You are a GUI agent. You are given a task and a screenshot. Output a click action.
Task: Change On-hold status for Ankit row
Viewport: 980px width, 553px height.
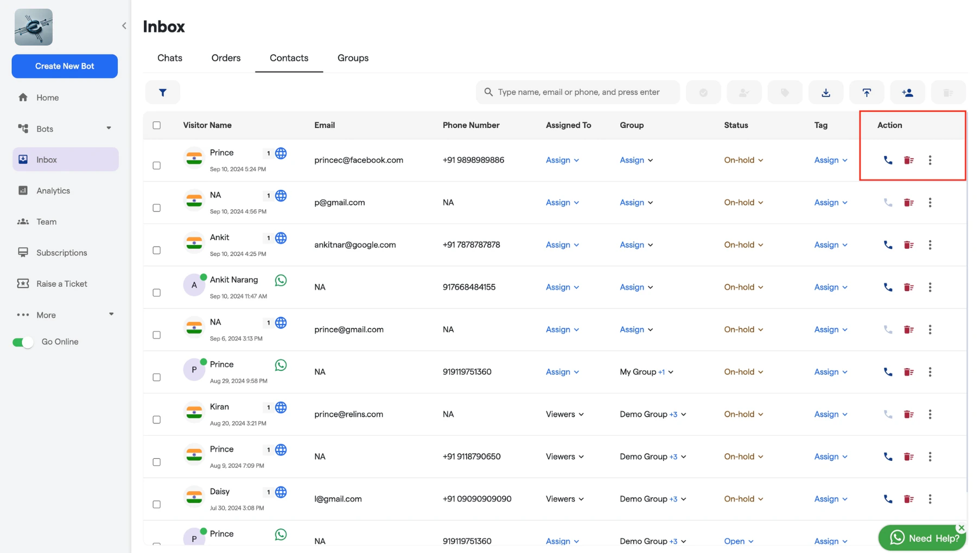[743, 245]
